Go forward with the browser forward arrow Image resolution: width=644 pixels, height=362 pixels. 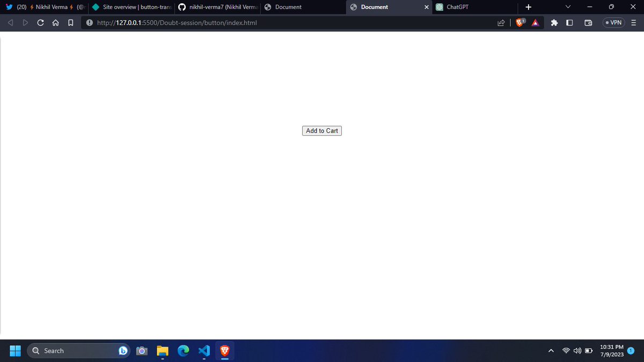[25, 23]
